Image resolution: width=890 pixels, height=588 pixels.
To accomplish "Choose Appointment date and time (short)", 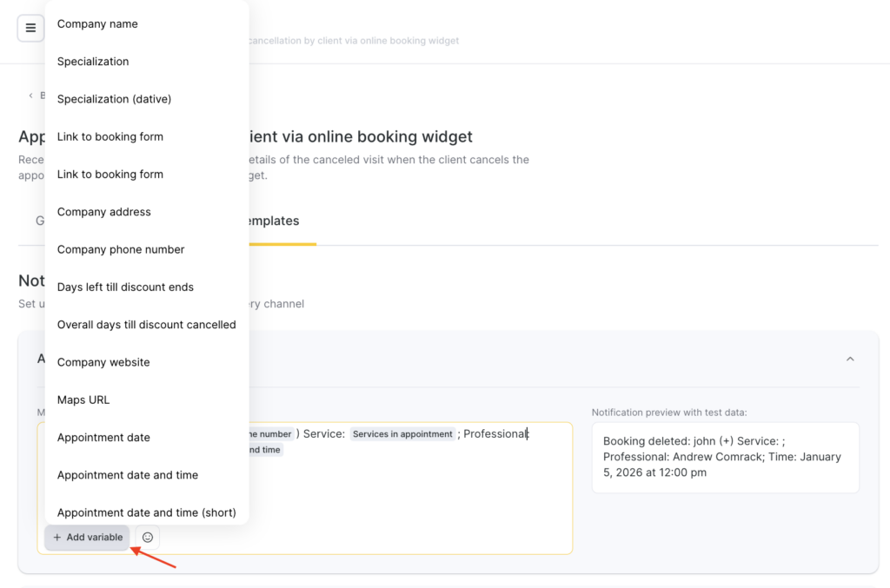I will coord(147,512).
